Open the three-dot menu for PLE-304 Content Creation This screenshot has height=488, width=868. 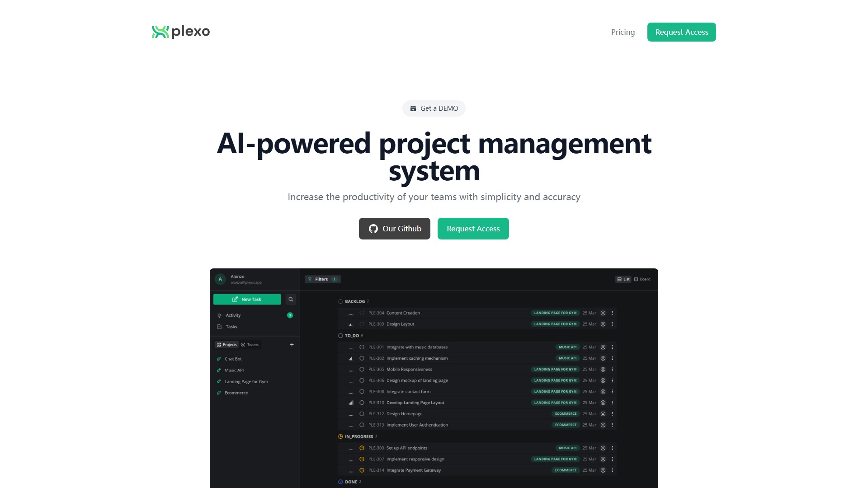(x=612, y=313)
